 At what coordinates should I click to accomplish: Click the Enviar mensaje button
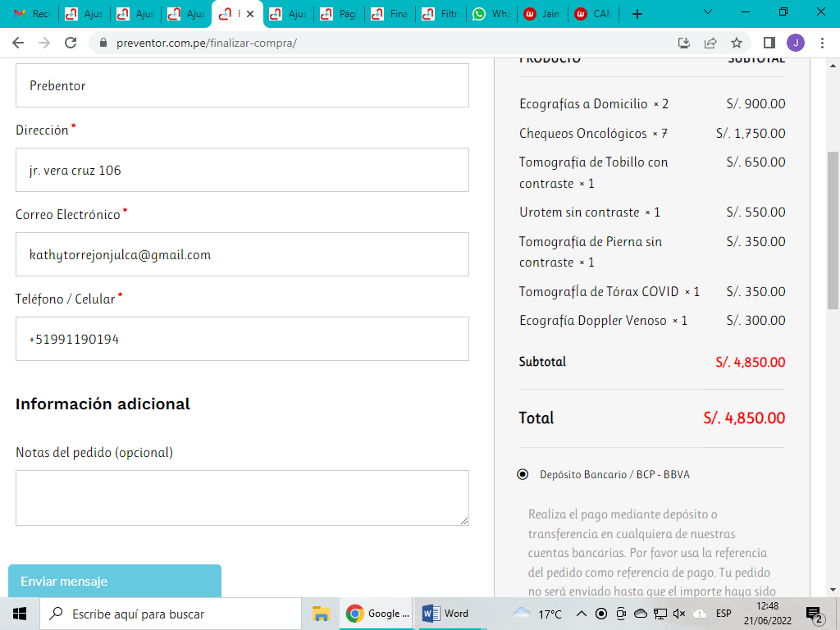point(115,582)
